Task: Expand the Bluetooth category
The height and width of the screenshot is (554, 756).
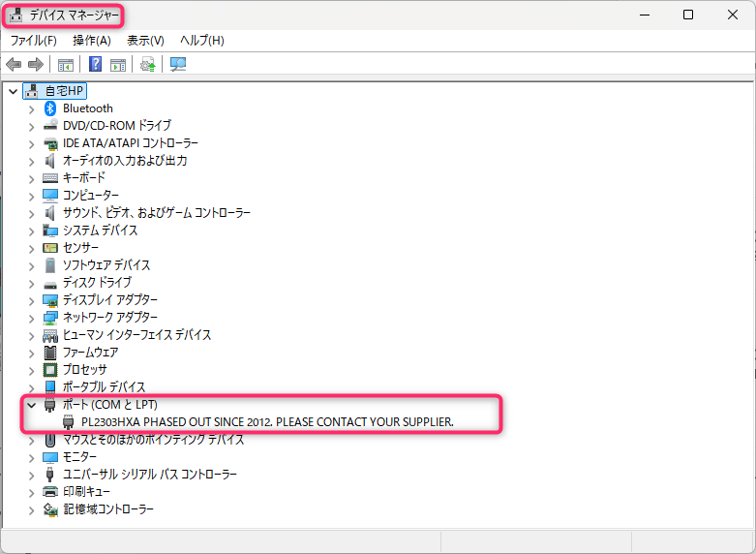Action: point(31,109)
